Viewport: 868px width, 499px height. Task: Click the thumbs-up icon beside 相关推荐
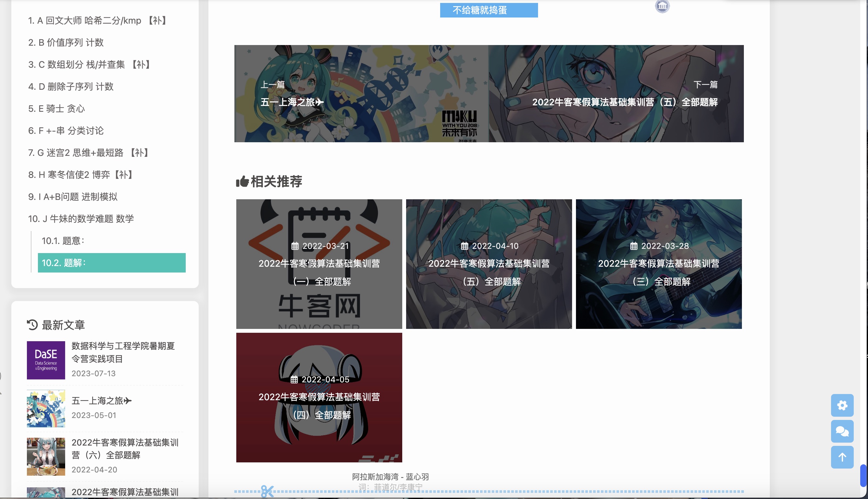[x=242, y=181]
